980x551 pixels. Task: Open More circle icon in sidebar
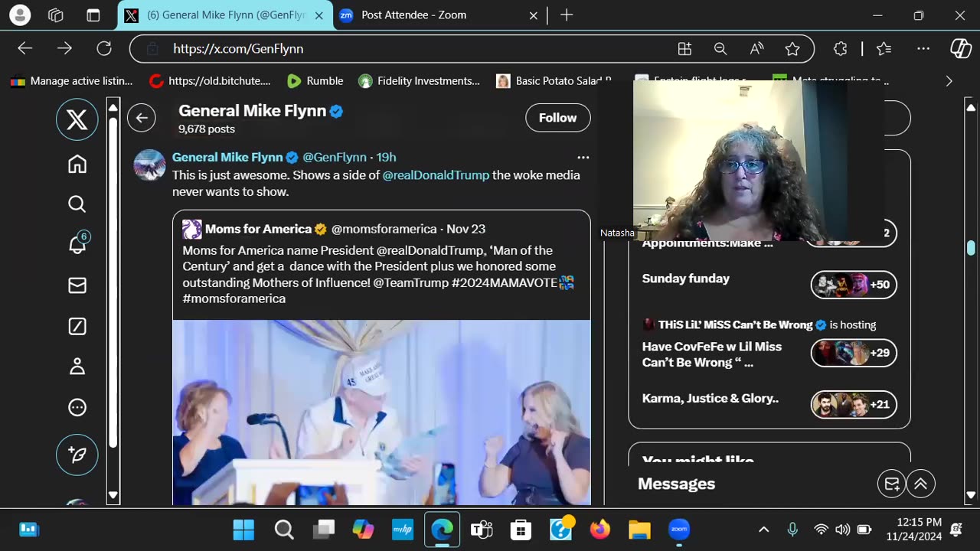point(77,407)
